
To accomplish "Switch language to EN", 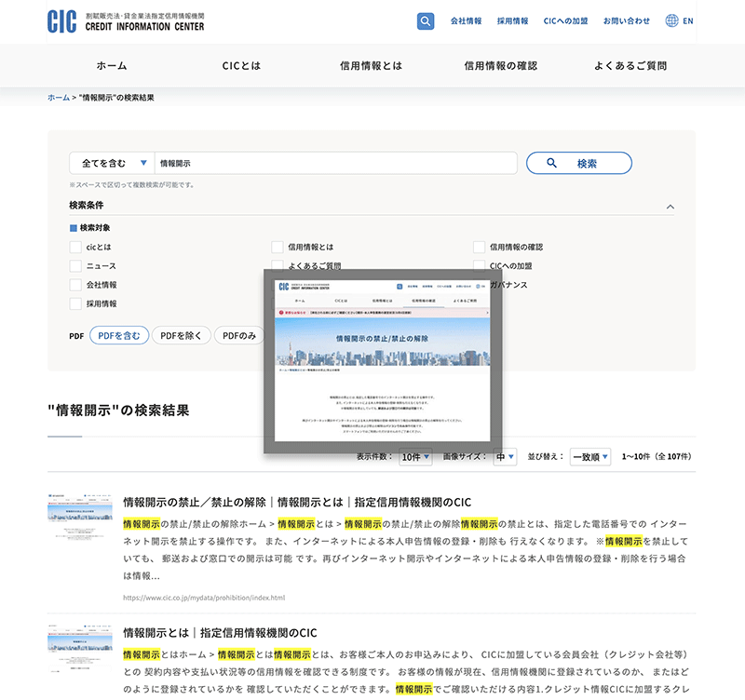I will coord(687,20).
